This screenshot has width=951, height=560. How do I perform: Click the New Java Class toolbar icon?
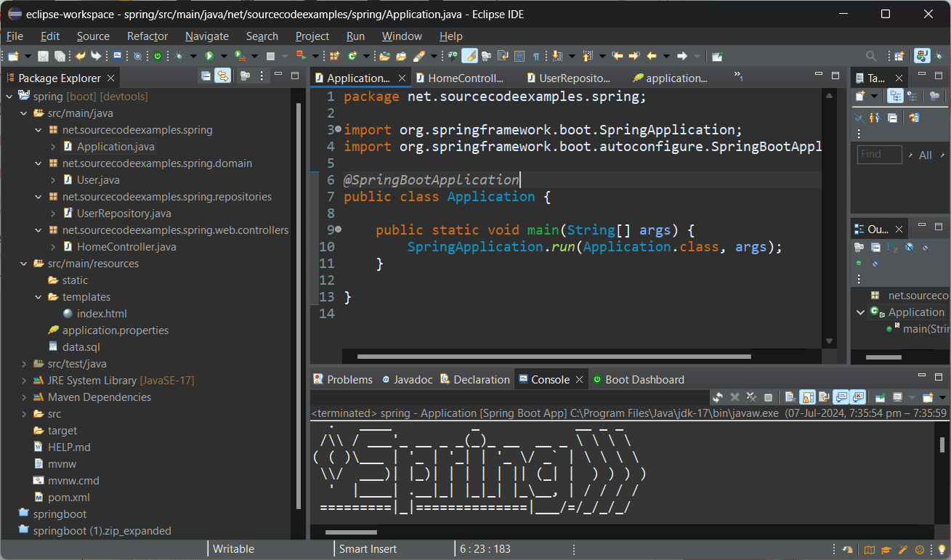pos(353,56)
